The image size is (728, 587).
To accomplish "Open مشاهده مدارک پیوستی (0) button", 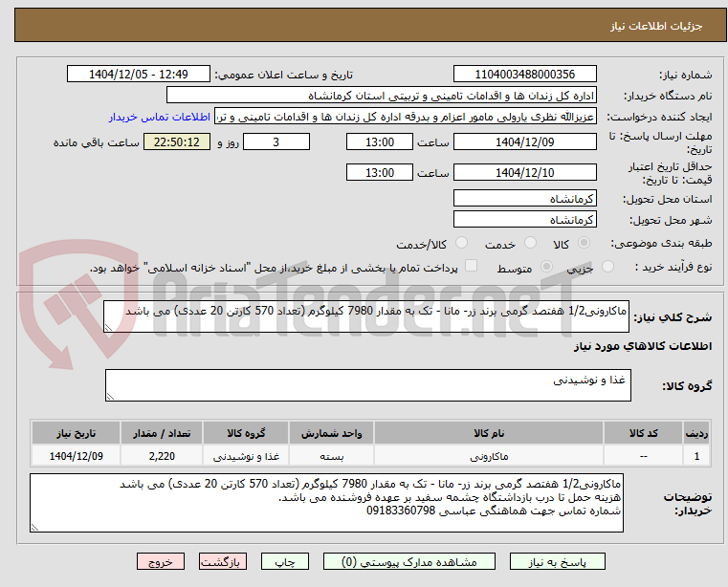I will (x=409, y=561).
